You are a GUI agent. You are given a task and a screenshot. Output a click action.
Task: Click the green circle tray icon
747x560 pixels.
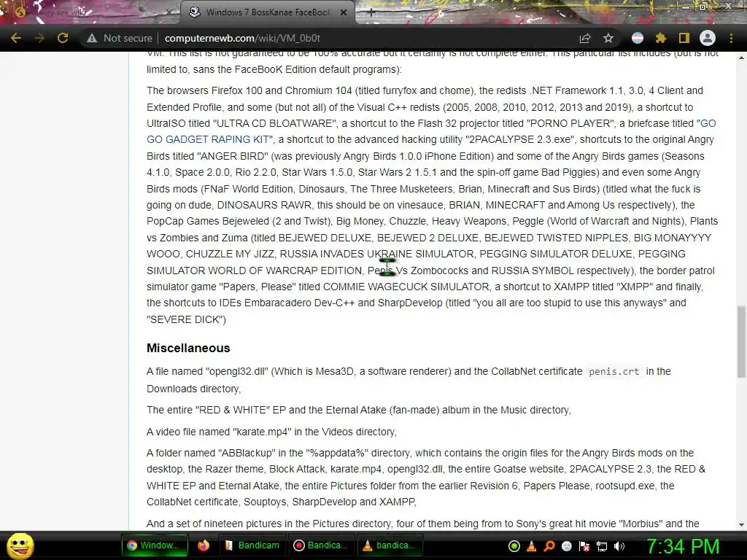tap(514, 546)
